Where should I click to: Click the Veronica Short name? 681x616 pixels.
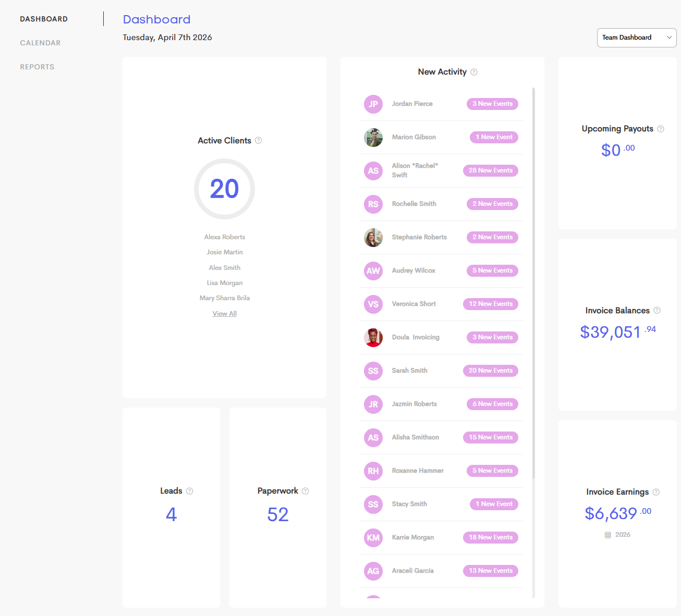click(x=414, y=304)
